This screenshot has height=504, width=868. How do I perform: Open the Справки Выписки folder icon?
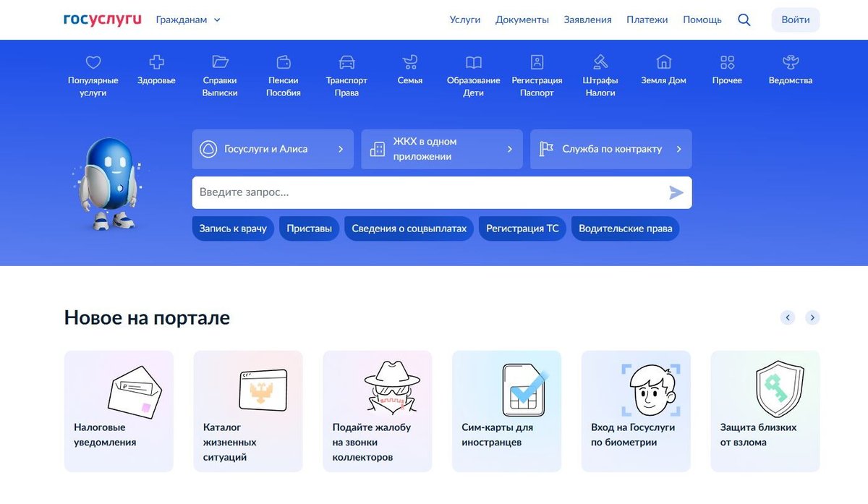point(220,62)
